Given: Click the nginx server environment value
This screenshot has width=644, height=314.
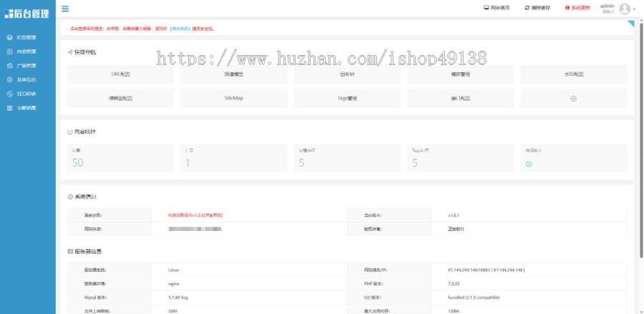Looking at the screenshot, I should pyautogui.click(x=174, y=284).
